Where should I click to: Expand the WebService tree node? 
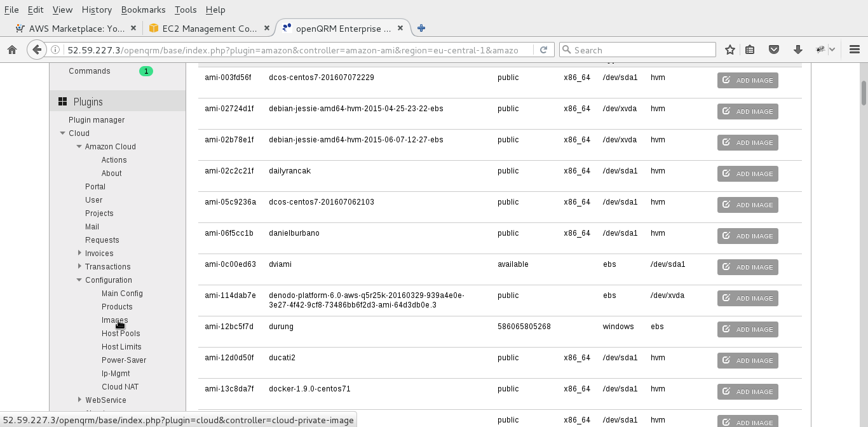click(x=79, y=400)
